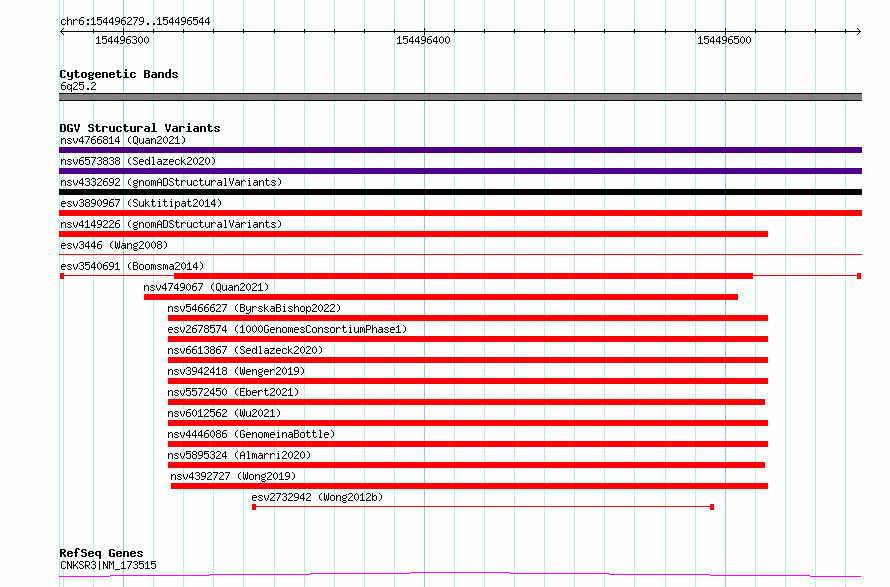Click the magenta CNKSR3 gene line
The image size is (890, 587).
[x=460, y=575]
